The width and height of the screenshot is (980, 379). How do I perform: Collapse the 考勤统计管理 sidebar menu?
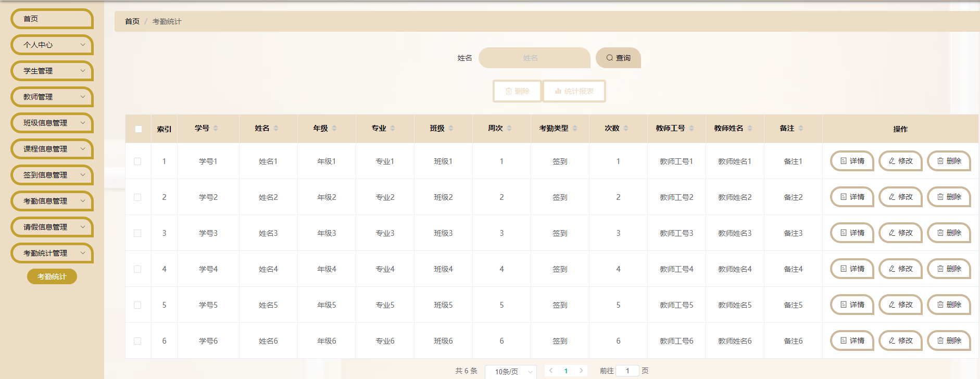pos(52,253)
